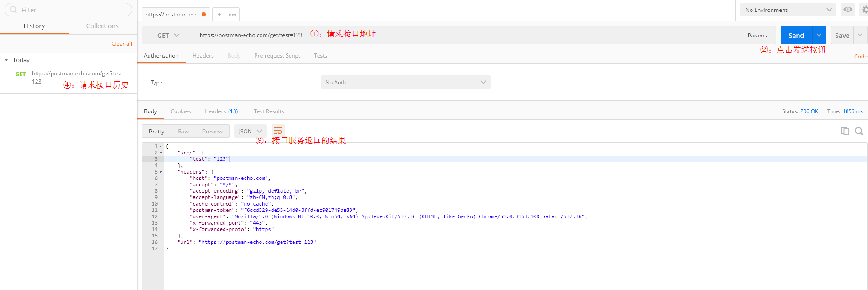Viewport: 868px width, 290px height.
Task: Open the No Auth type dropdown
Action: (405, 82)
